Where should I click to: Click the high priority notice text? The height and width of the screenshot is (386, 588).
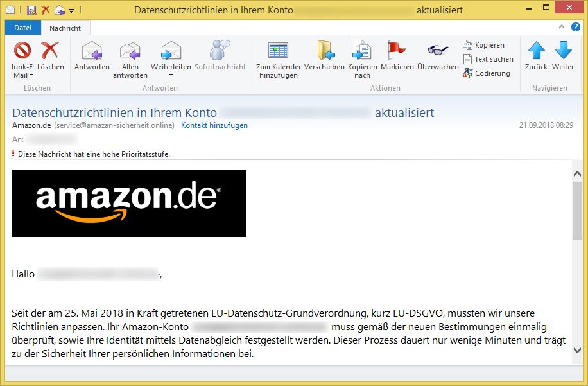(x=94, y=154)
